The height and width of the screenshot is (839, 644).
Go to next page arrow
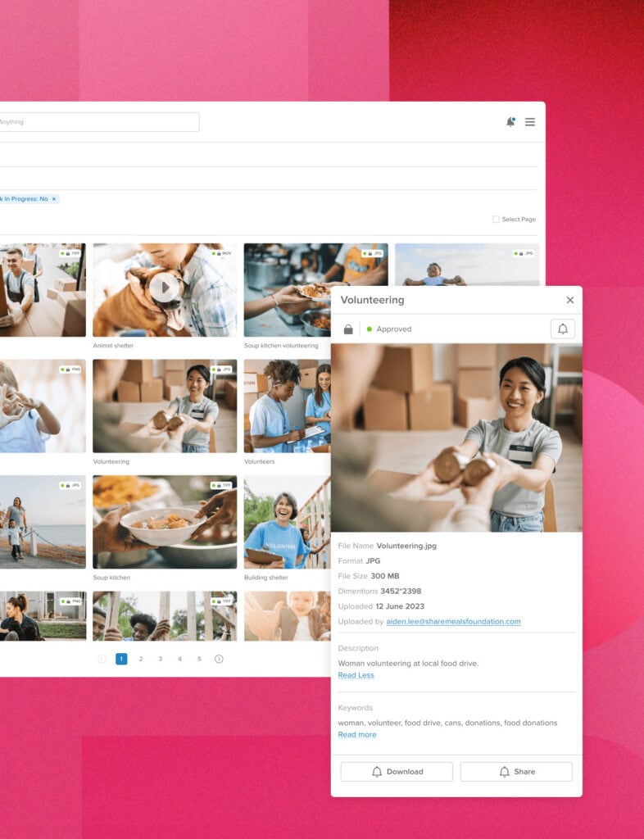(x=219, y=659)
